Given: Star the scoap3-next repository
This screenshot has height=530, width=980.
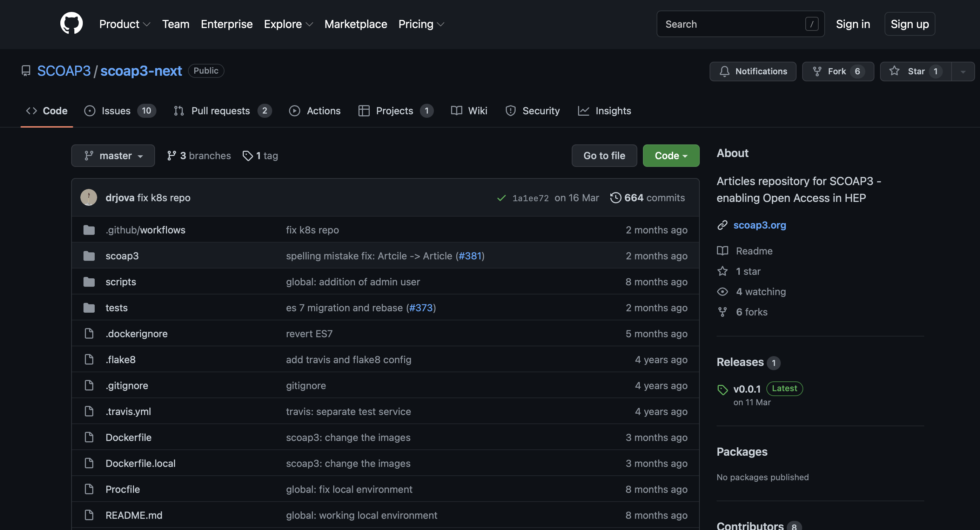Looking at the screenshot, I should pos(916,72).
